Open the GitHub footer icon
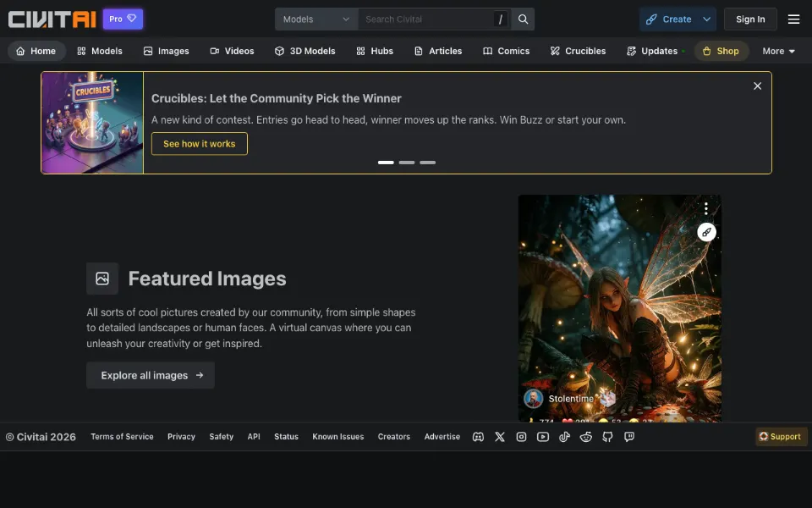 (607, 437)
